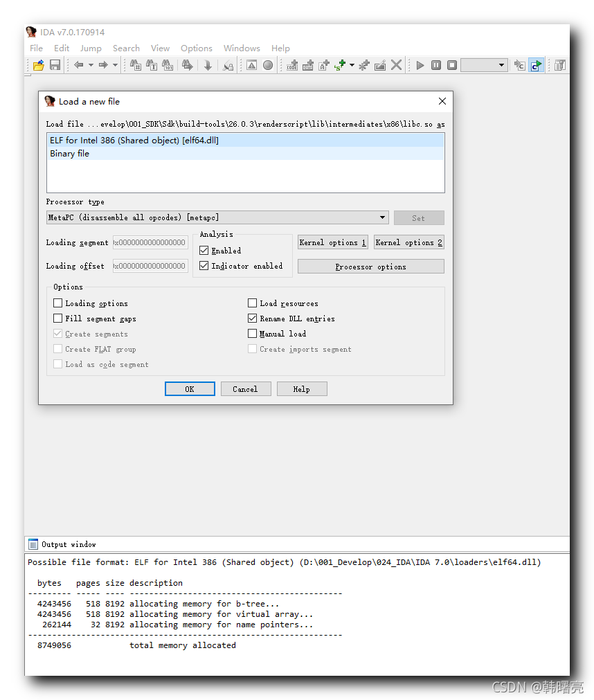The image size is (594, 700).
Task: Save the database using the disk icon
Action: click(55, 64)
